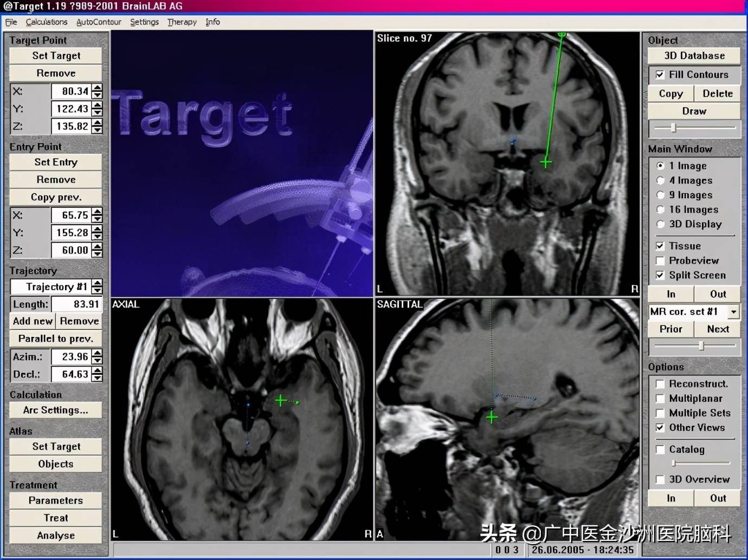Click the Target Point Y input field
The height and width of the screenshot is (560, 748).
click(70, 109)
